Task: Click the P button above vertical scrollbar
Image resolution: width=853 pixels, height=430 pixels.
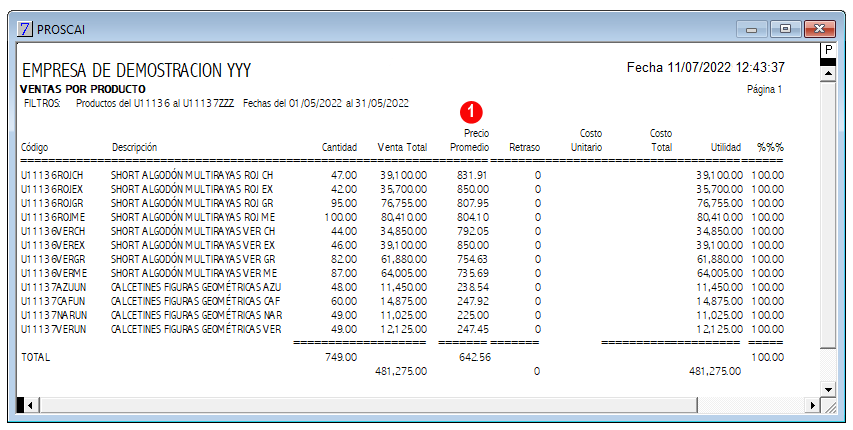Action: 828,50
